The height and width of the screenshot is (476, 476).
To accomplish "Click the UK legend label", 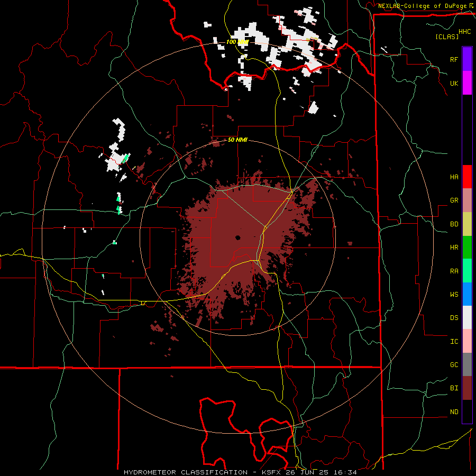I will (x=454, y=83).
